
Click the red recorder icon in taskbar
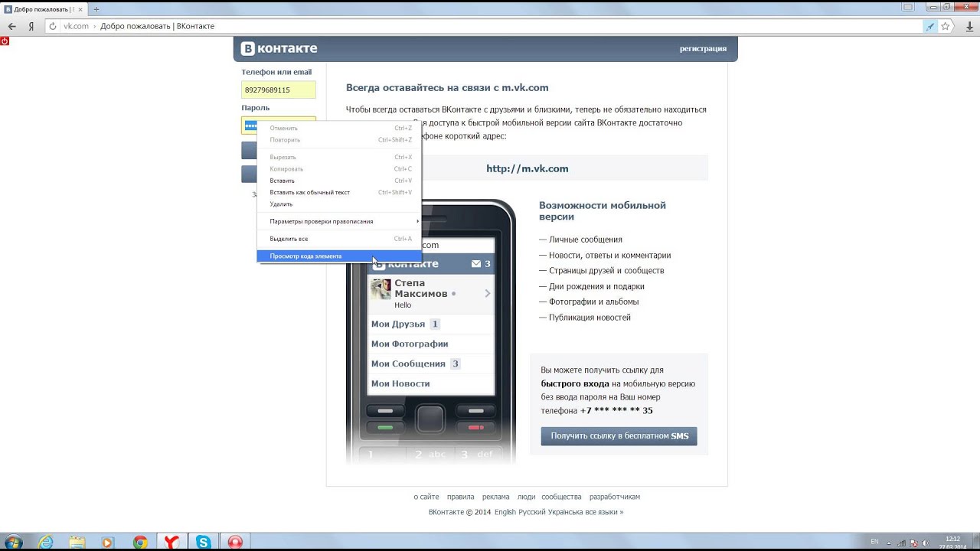point(235,542)
